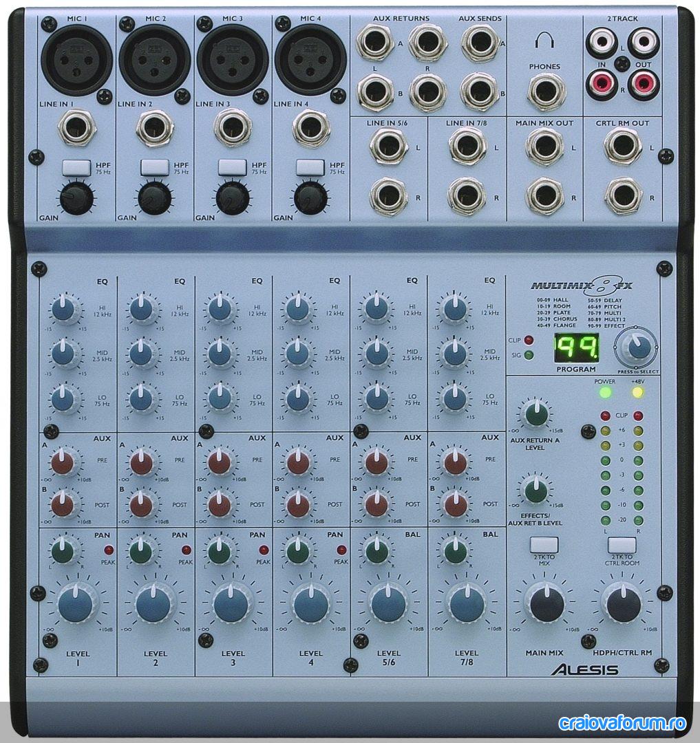Image resolution: width=700 pixels, height=743 pixels.
Task: Click the "50-59 DELAY" effect listing
Action: click(x=605, y=300)
